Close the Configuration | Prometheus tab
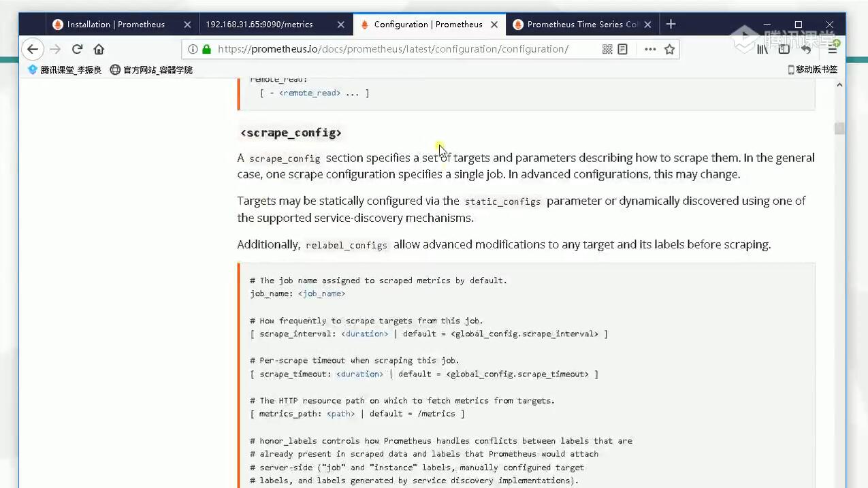Screen dimensions: 868x488 (x=494, y=25)
